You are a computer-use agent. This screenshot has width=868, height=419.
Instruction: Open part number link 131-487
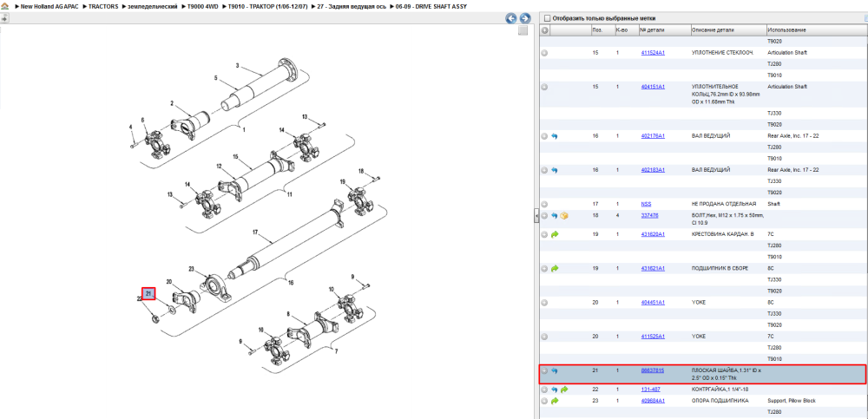click(650, 390)
